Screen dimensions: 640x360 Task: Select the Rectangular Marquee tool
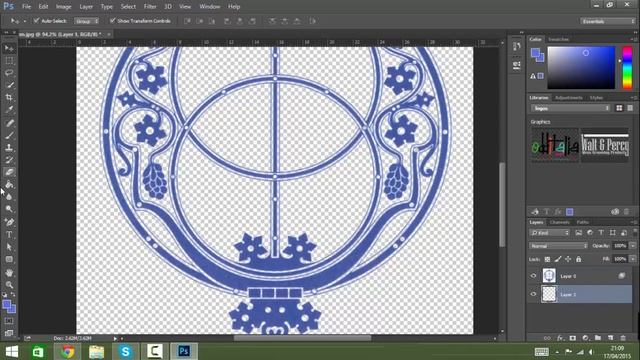click(9, 60)
